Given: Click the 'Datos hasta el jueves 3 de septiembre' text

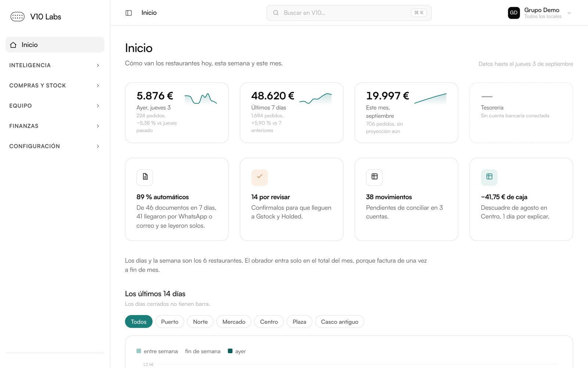Looking at the screenshot, I should pos(526,64).
